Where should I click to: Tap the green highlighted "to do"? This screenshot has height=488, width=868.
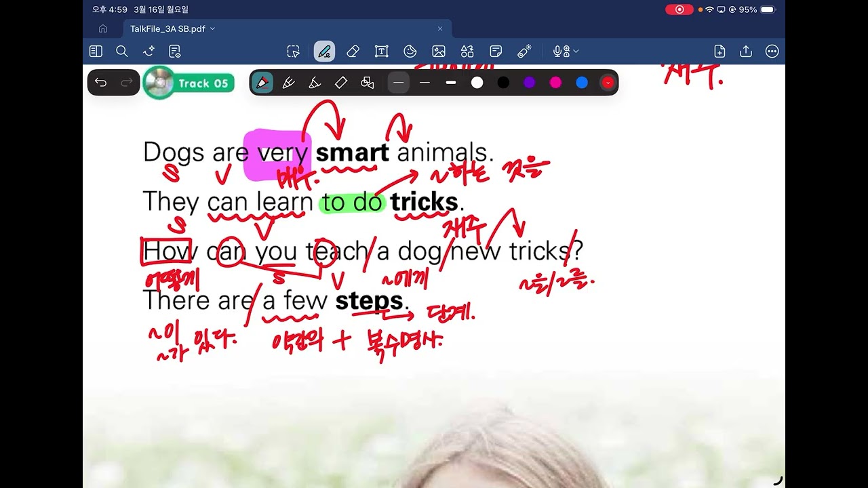coord(353,202)
